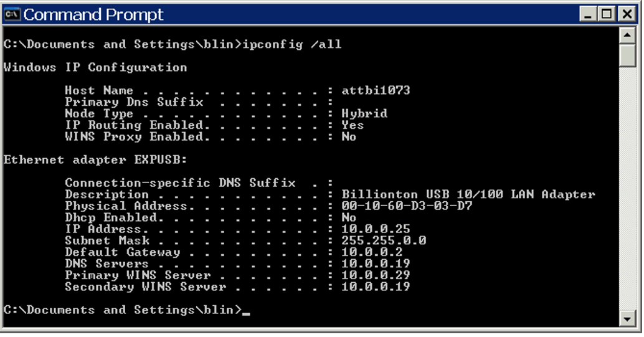
Task: Click the vertical scrollbar thumb
Action: (x=627, y=55)
